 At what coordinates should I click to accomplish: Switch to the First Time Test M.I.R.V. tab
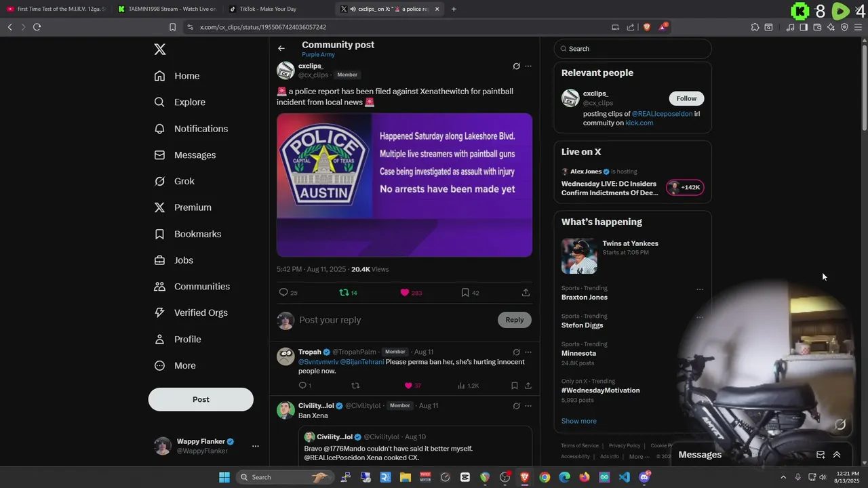click(x=56, y=9)
